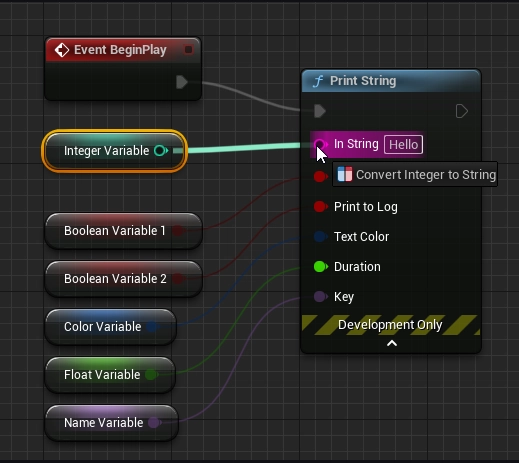
Task: Click the Hello text field in In String
Action: tap(403, 144)
